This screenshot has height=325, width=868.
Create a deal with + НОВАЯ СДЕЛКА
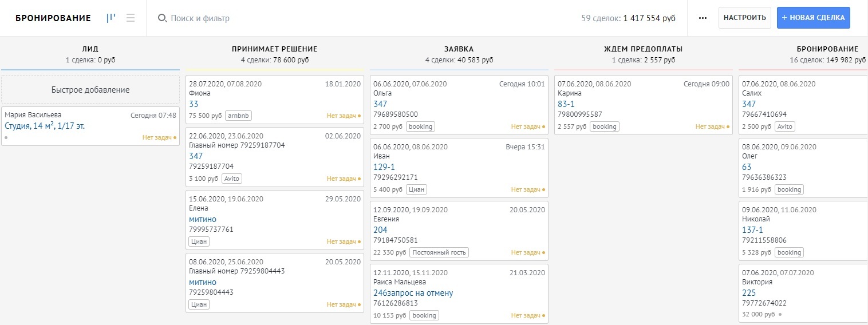click(813, 18)
